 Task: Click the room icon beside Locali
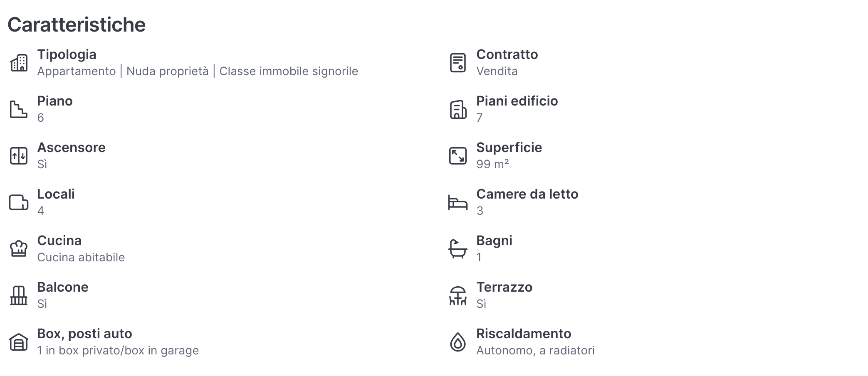pos(19,202)
